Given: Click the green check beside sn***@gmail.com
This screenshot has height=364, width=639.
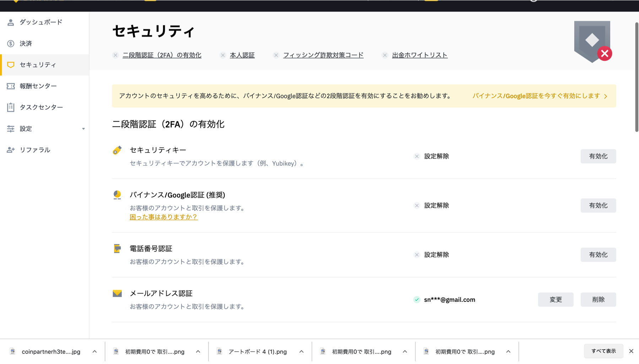Looking at the screenshot, I should tap(417, 300).
